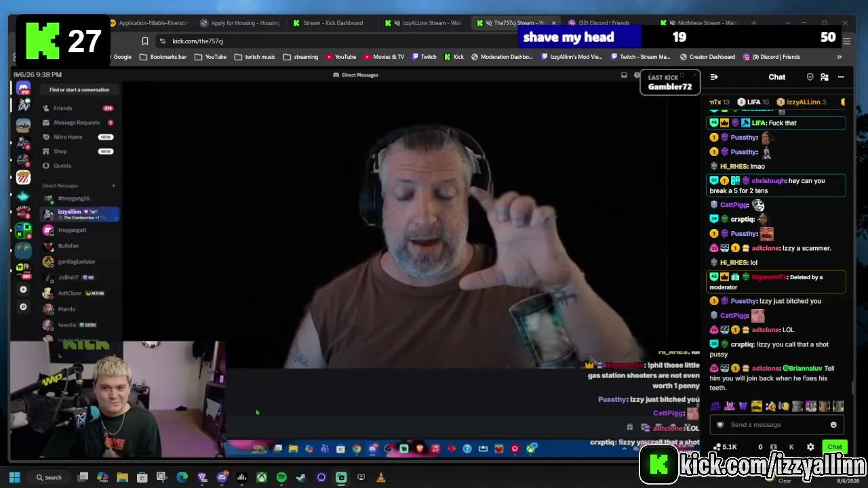Image resolution: width=868 pixels, height=488 pixels.
Task: Open the emoji picker in message box
Action: 833,425
